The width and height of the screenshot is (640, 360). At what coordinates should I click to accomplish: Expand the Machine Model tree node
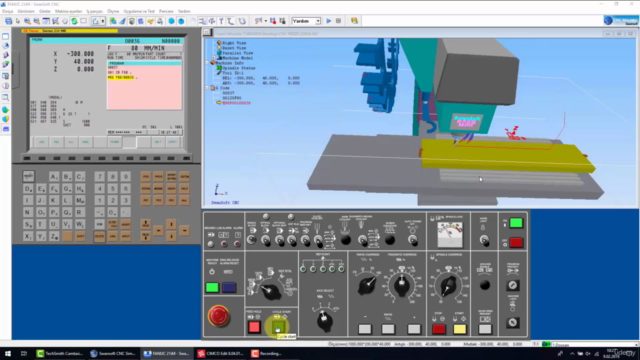point(213,58)
